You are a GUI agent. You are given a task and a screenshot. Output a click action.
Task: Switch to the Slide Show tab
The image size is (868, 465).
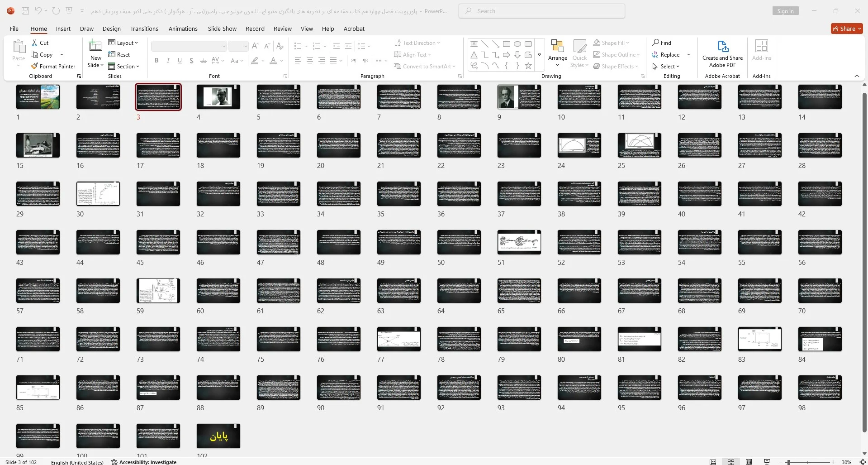coord(222,29)
